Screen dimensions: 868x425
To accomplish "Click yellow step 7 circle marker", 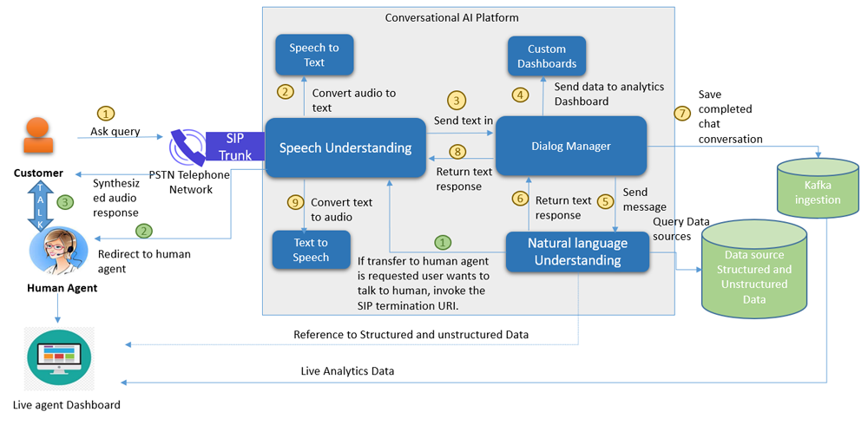I will [682, 113].
